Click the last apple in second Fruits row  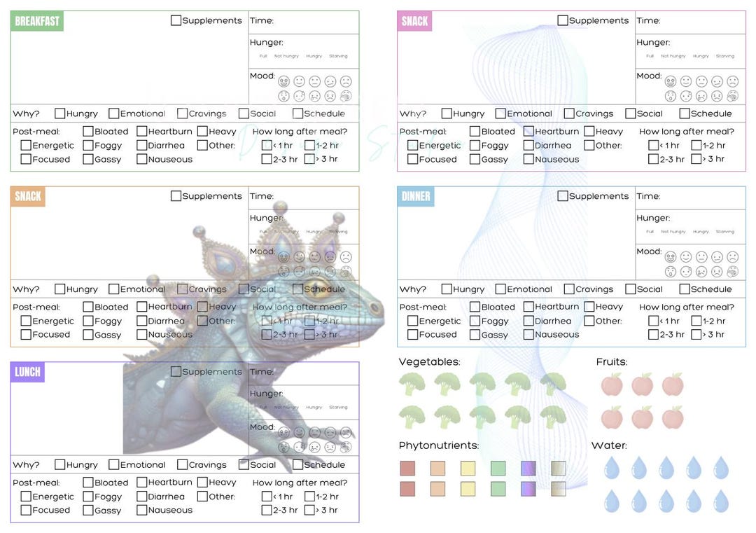673,417
